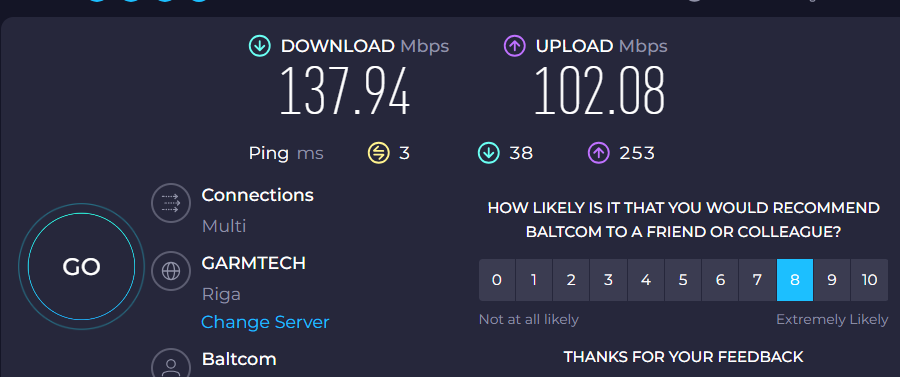Viewport: 900px width, 377px height.
Task: Select rating 9 for Baltcom
Action: pos(832,280)
